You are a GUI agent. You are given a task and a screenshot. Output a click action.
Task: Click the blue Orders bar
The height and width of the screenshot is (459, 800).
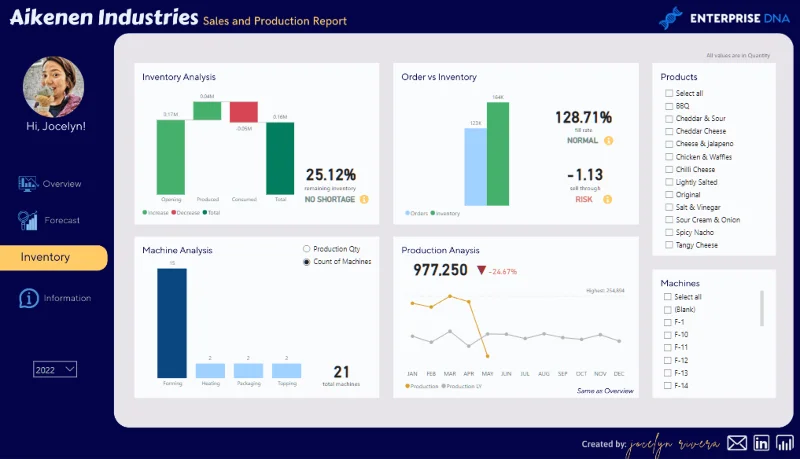476,167
